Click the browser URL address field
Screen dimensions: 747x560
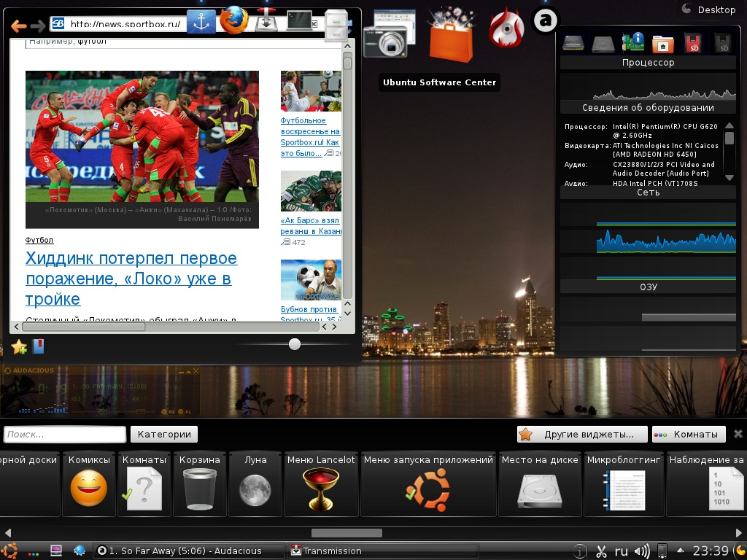[x=124, y=24]
